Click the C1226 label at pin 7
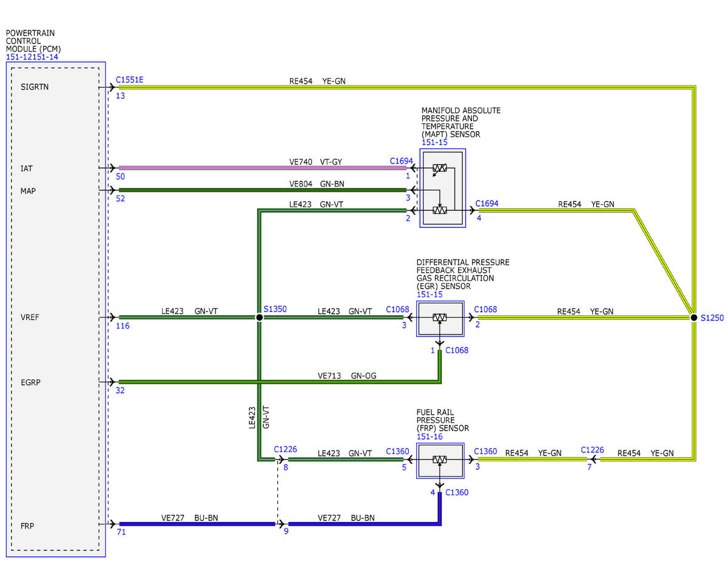728x562 pixels. (593, 450)
